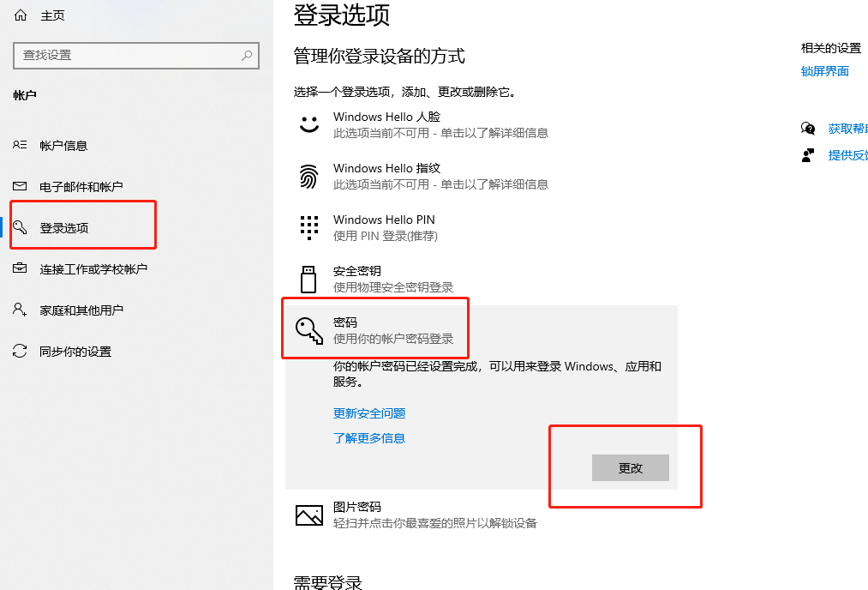Click the 相关的设置 heading text
The height and width of the screenshot is (590, 868).
click(831, 48)
